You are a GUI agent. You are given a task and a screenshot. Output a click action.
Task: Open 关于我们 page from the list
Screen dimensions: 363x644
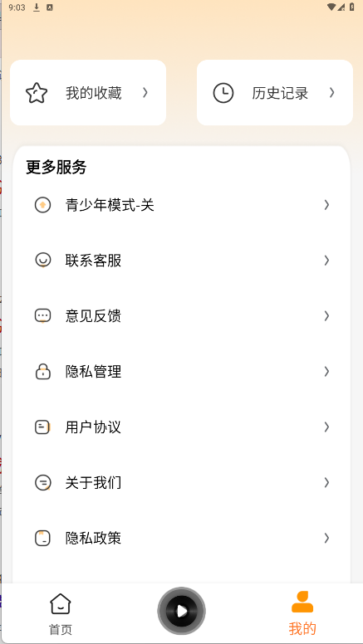(x=182, y=482)
